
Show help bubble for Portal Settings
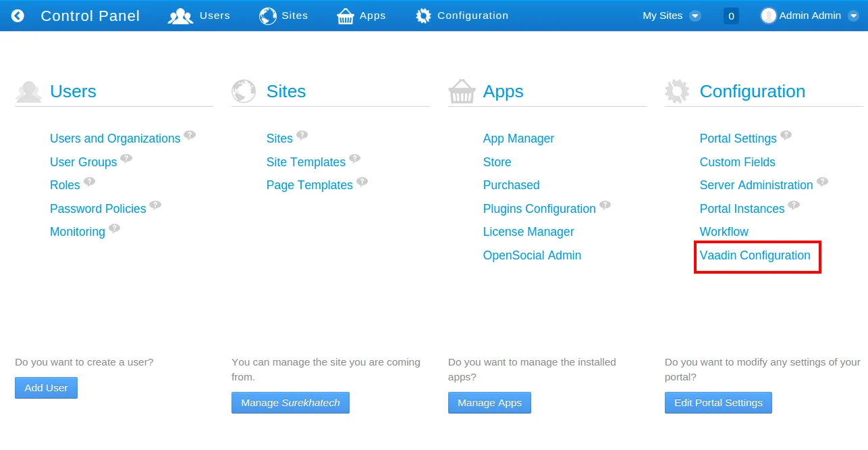(786, 135)
